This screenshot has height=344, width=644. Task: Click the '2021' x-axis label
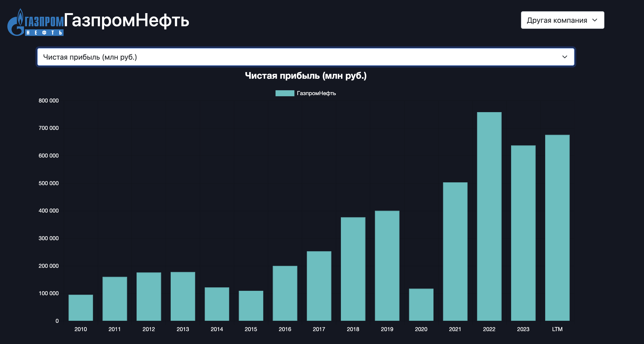[x=455, y=329]
